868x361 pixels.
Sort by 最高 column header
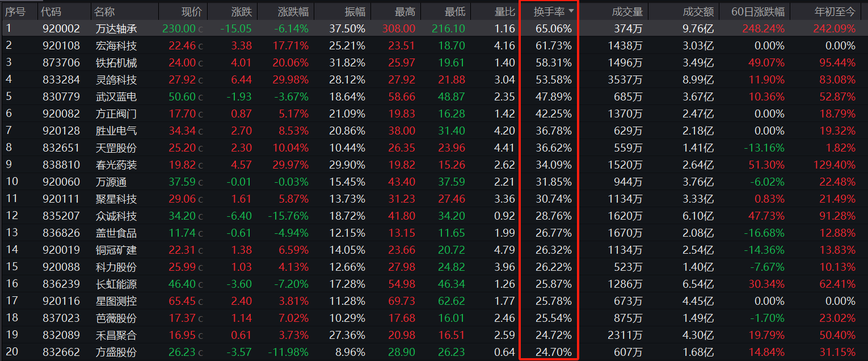pos(405,11)
